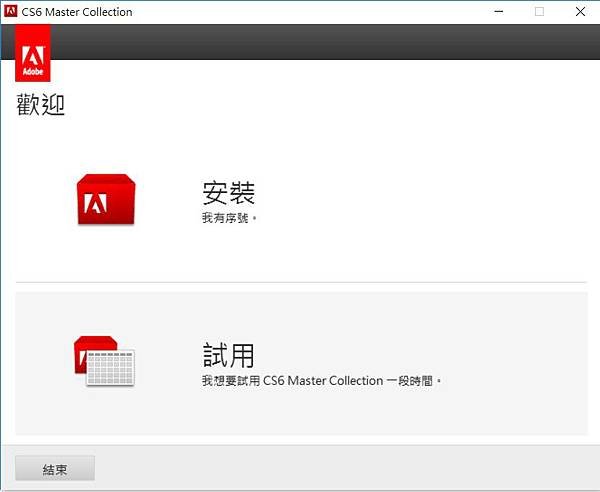The width and height of the screenshot is (600, 492).
Task: Close the CS6 Master Collection window
Action: (x=580, y=11)
